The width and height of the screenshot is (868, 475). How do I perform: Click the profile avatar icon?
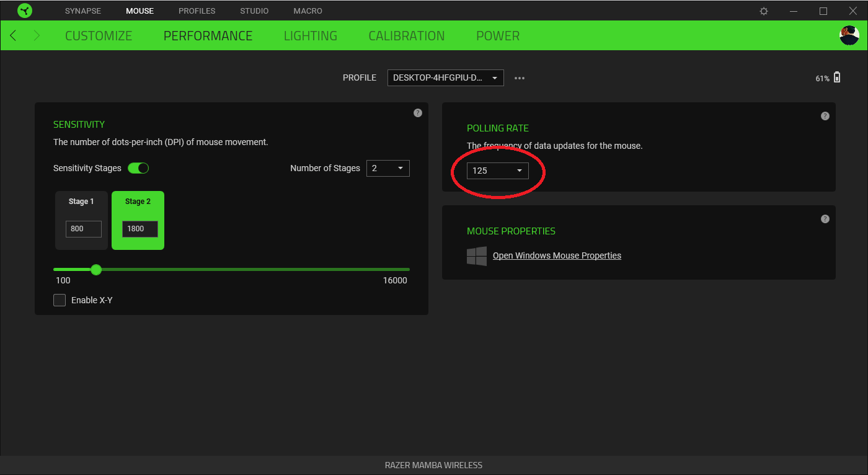pos(849,35)
